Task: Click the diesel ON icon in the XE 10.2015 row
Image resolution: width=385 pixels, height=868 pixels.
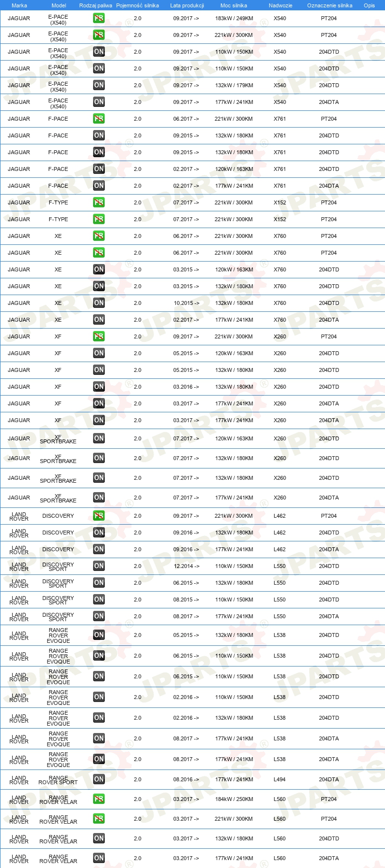Action: (x=99, y=303)
